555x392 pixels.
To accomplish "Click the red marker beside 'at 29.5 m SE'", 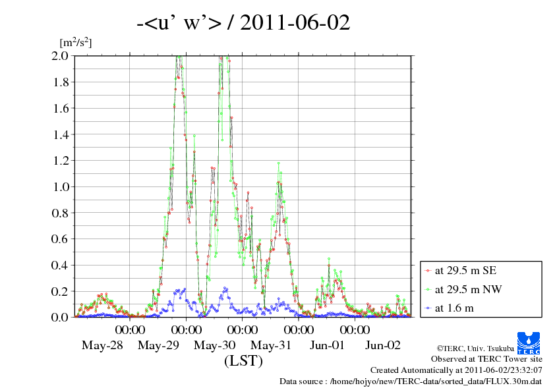I will click(428, 271).
